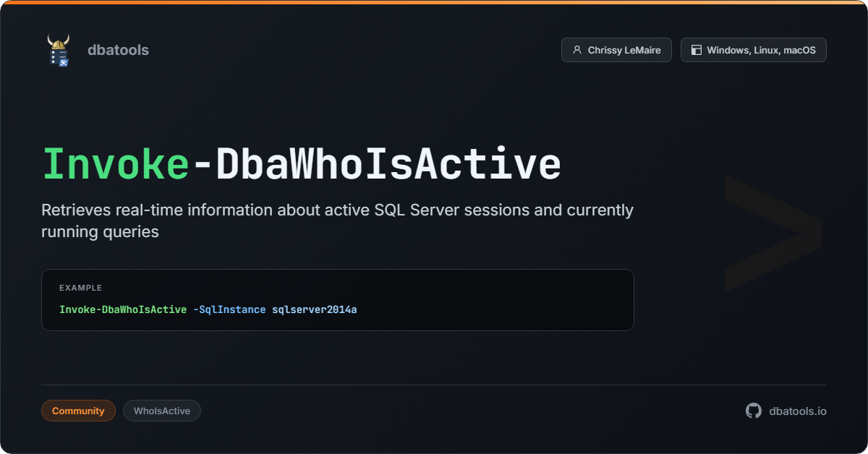Open the GitHub octocat icon

[754, 411]
